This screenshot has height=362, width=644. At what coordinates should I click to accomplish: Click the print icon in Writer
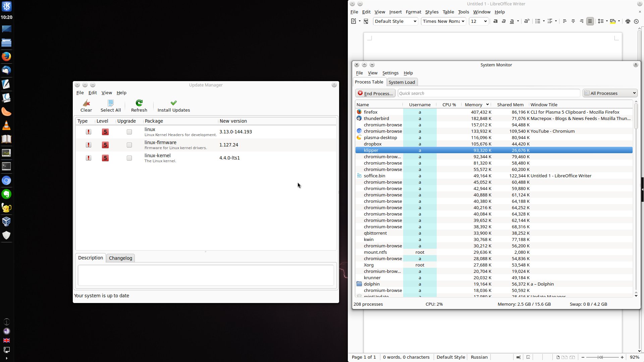(x=628, y=21)
